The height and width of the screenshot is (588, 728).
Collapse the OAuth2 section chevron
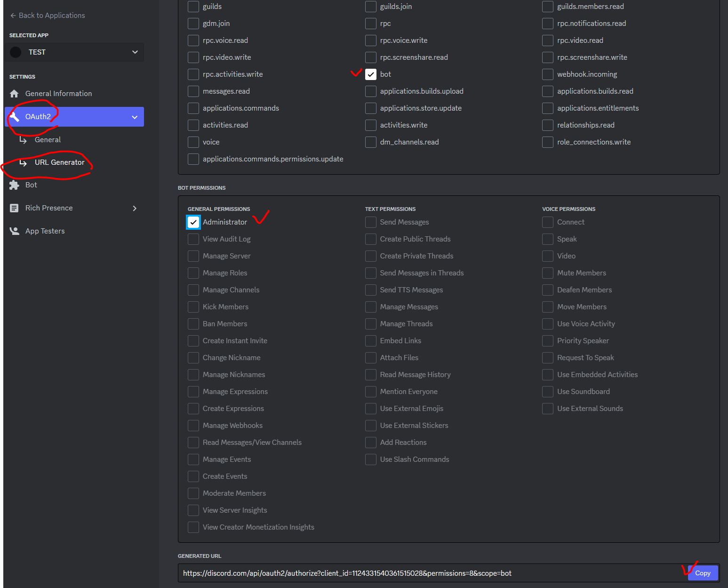(x=135, y=117)
